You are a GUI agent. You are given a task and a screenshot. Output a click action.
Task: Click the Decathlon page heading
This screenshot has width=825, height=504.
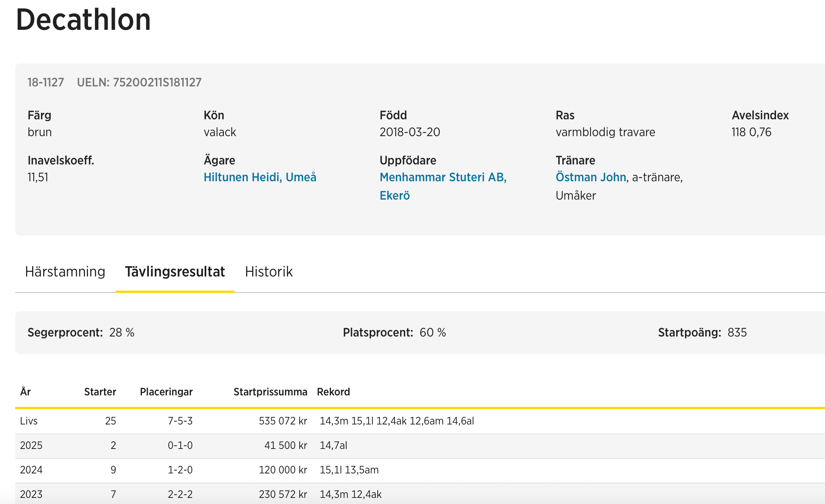(83, 19)
